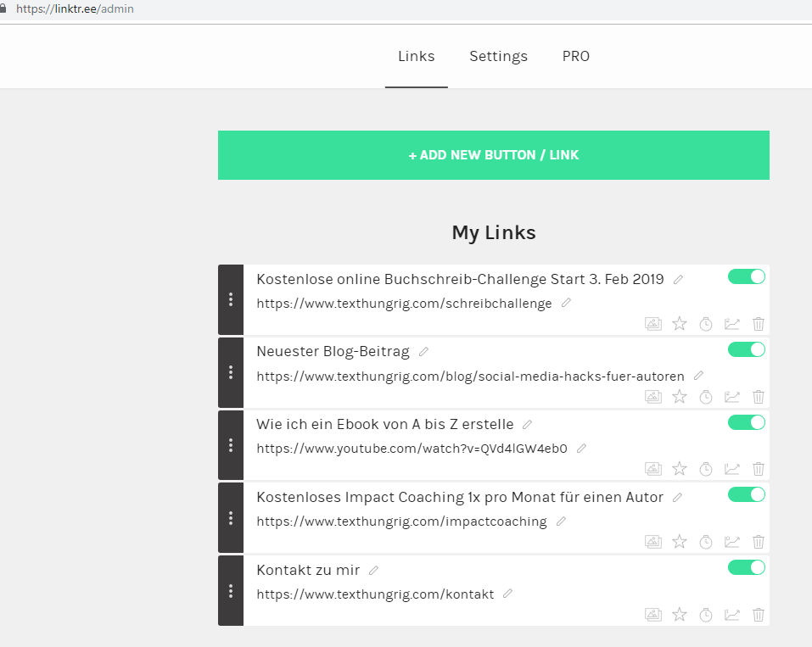Image resolution: width=812 pixels, height=647 pixels.
Task: Grab drag handle of Ebook row
Action: [x=231, y=445]
